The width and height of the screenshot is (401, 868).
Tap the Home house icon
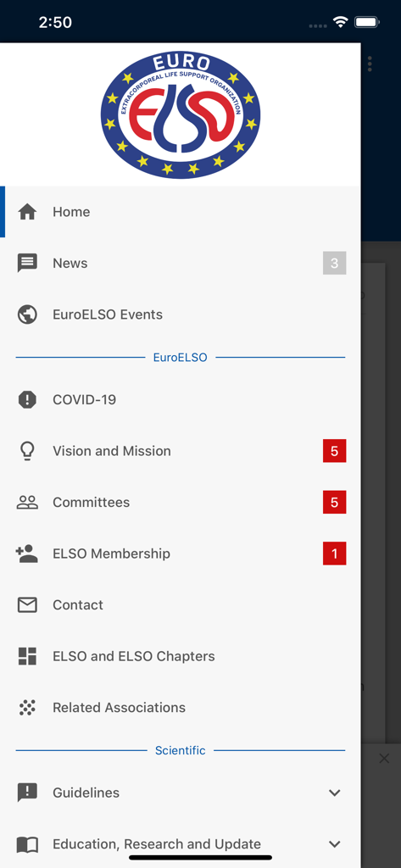[27, 212]
